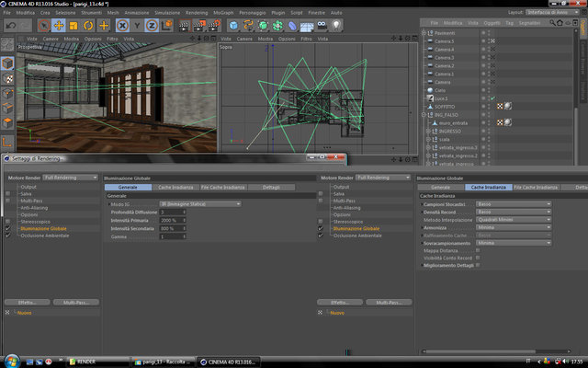Screen dimensions: 588x368
Task: Click the Intensità Primaria value field
Action: coord(173,221)
